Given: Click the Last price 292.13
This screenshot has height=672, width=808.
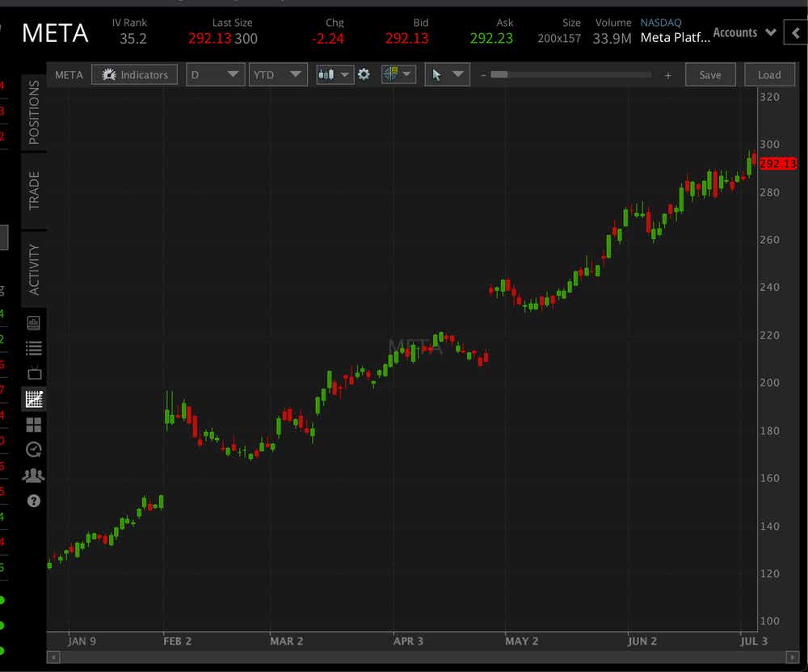Looking at the screenshot, I should [210, 39].
